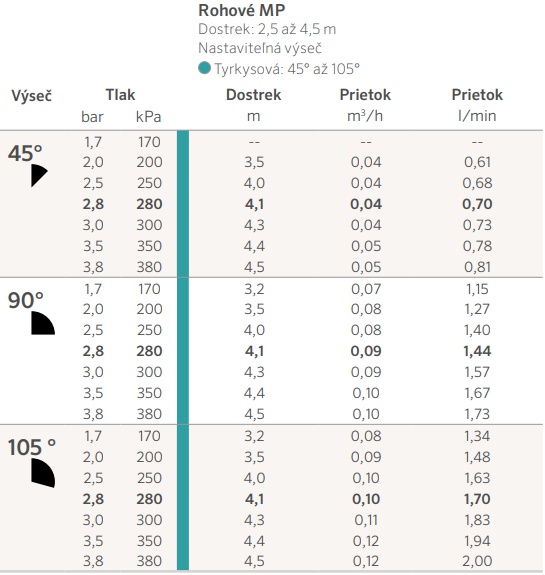Select the 1,44 l/min bold value
This screenshot has height=575, width=545.
[x=477, y=351]
